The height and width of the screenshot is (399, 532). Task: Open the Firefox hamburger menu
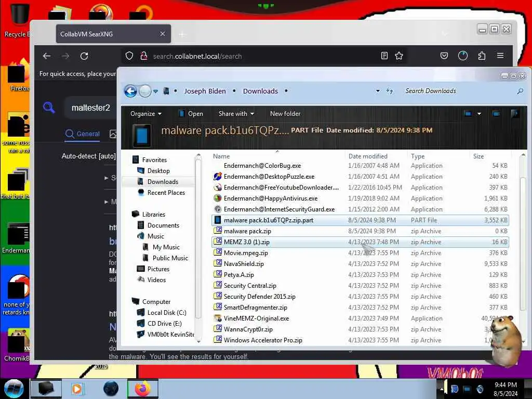(500, 55)
